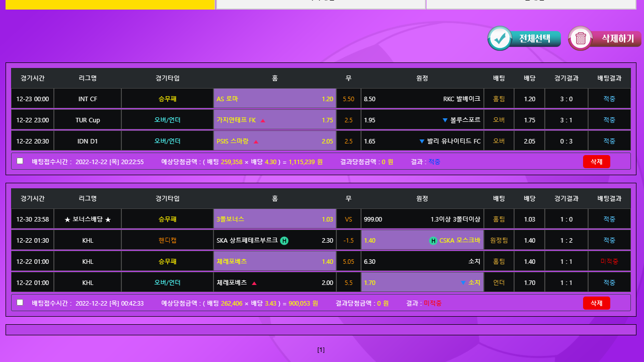
Task: Click the green H badge beside CSKA 모스크바
Action: 433,241
